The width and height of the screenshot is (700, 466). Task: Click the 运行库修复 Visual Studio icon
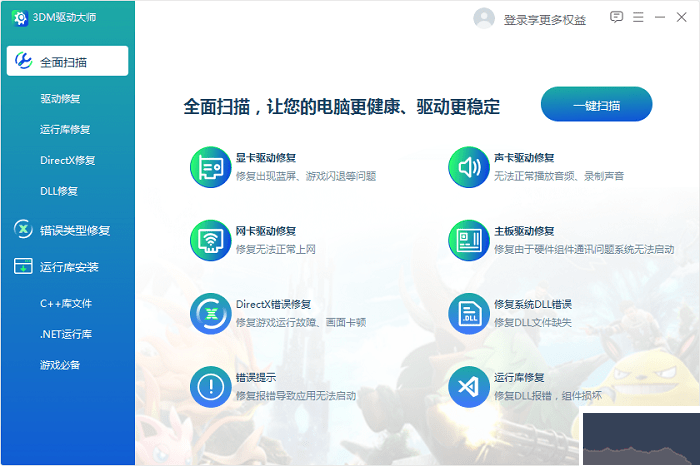click(x=469, y=387)
